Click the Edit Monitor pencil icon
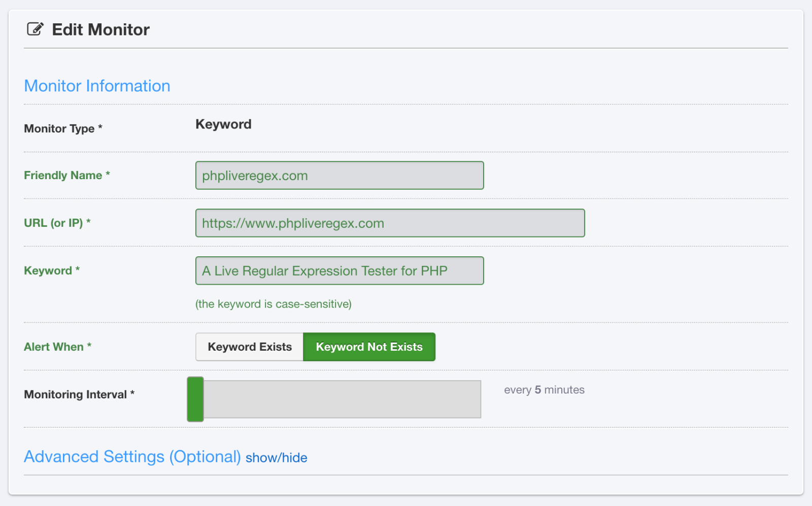 [x=35, y=29]
